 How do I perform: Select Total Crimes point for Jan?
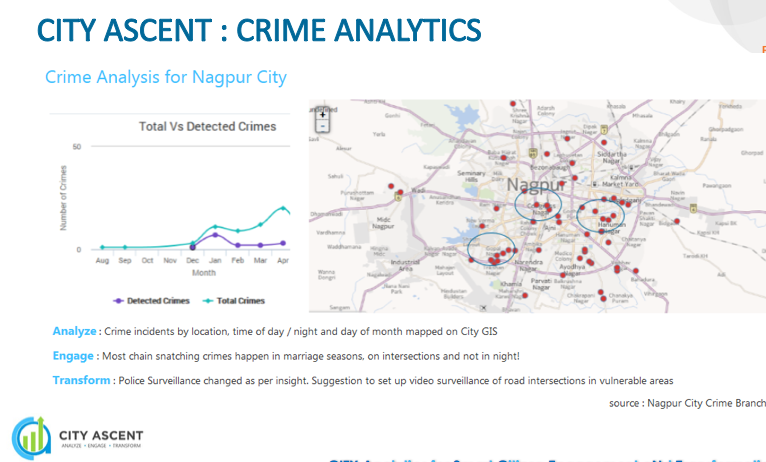(215, 227)
